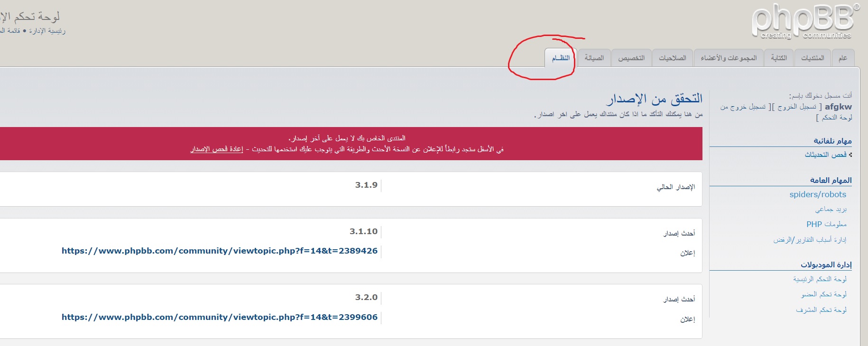Open the 3.1.10 announcement URL
The height and width of the screenshot is (346, 868).
click(220, 251)
